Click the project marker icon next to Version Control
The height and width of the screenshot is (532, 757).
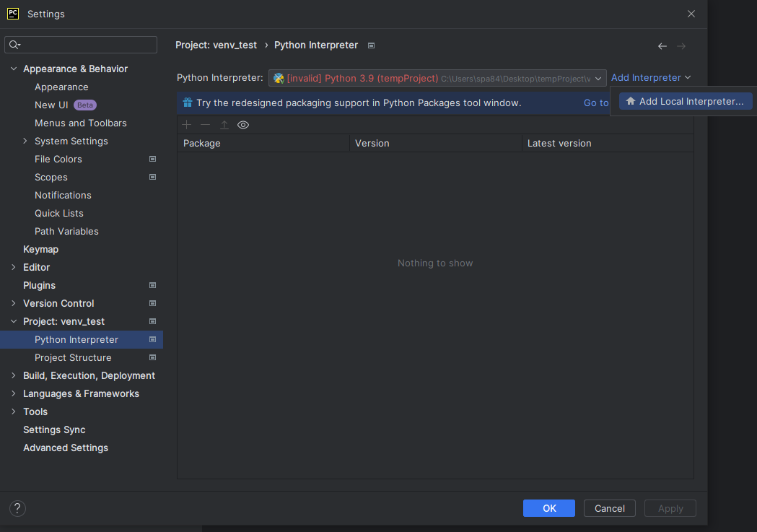click(x=152, y=303)
